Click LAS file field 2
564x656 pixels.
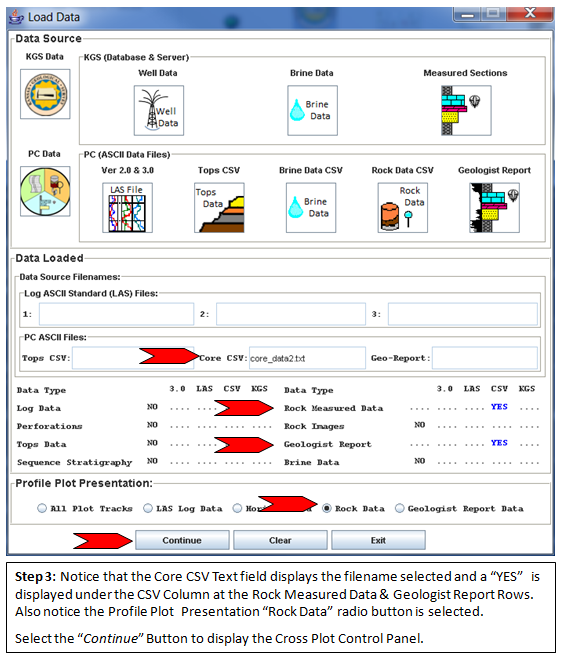tap(291, 314)
